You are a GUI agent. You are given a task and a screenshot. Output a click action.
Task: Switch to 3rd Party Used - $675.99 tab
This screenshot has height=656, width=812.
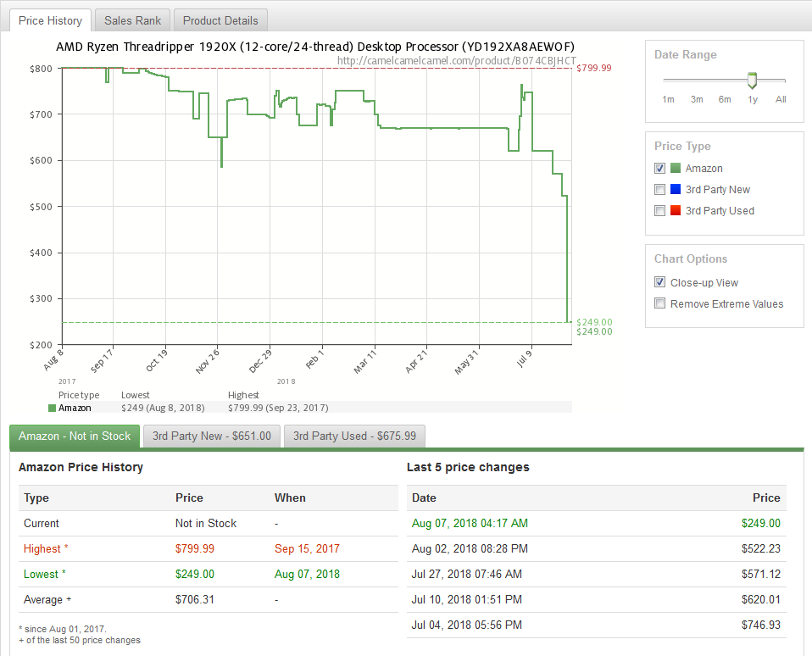click(x=355, y=436)
